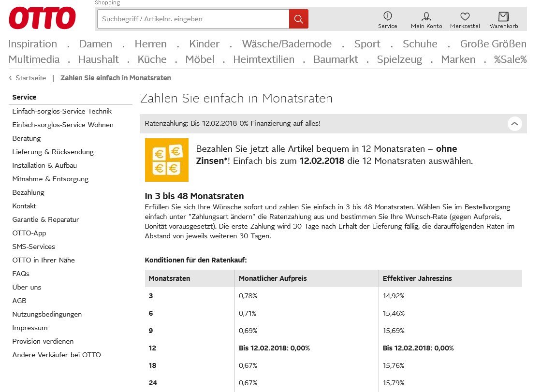Collapse the Ratenzahlung 0%-Finanzierung banner
Viewport: 541px width, 392px height.
(x=514, y=124)
